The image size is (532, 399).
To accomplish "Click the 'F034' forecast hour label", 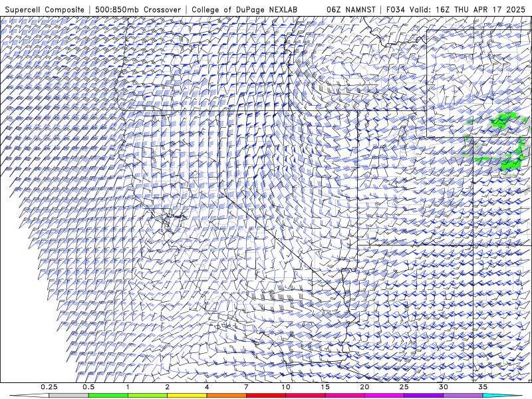I will point(396,9).
